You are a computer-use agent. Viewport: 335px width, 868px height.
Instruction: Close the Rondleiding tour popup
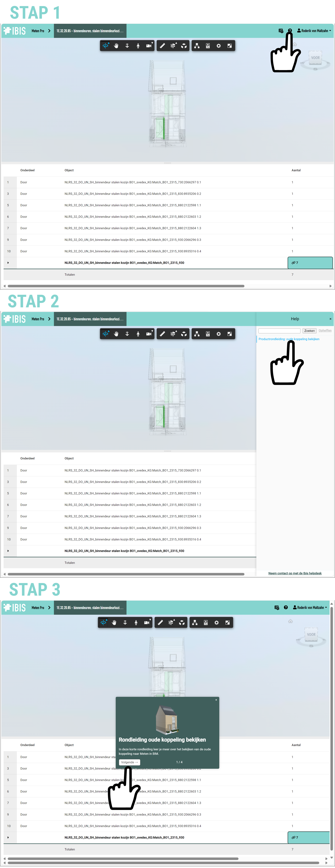tap(216, 700)
